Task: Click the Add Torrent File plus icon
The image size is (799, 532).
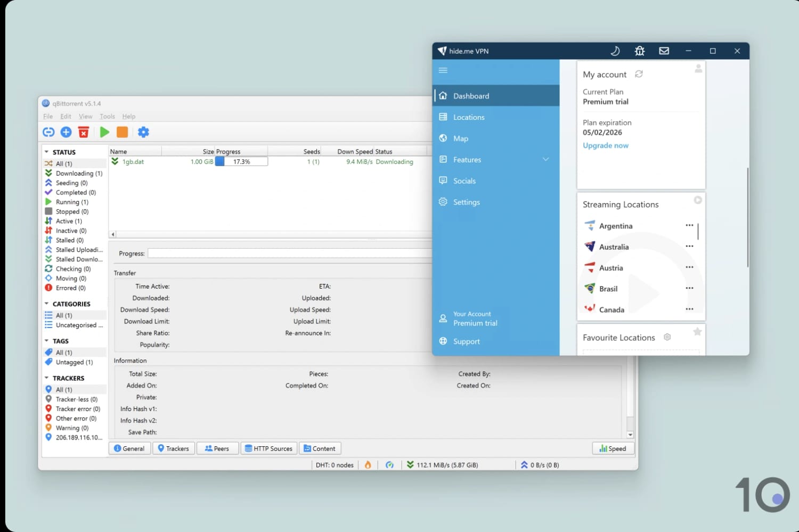Action: 66,132
